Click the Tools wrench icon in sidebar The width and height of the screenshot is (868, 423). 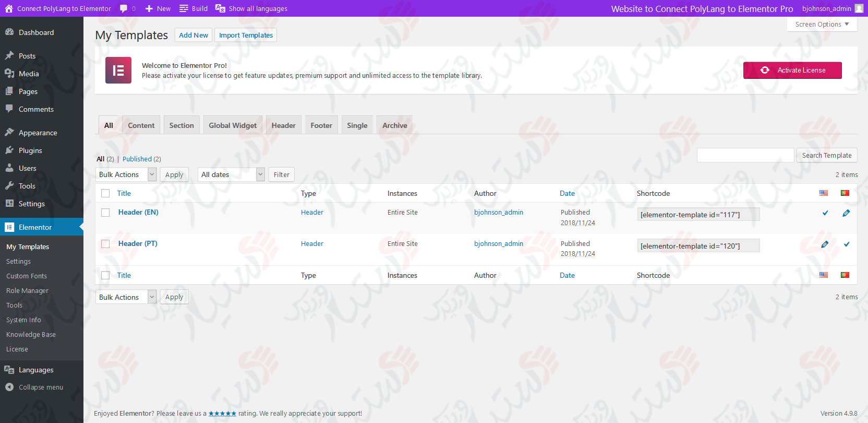point(9,185)
